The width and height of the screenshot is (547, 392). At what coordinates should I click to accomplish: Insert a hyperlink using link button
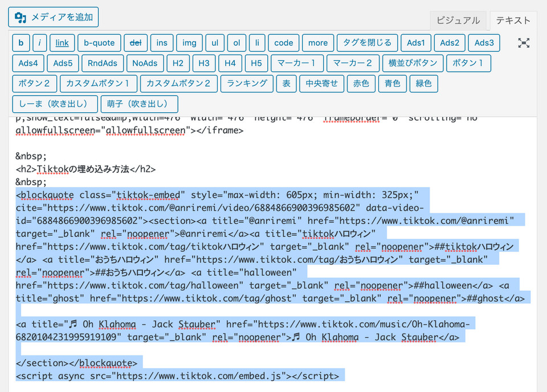62,43
